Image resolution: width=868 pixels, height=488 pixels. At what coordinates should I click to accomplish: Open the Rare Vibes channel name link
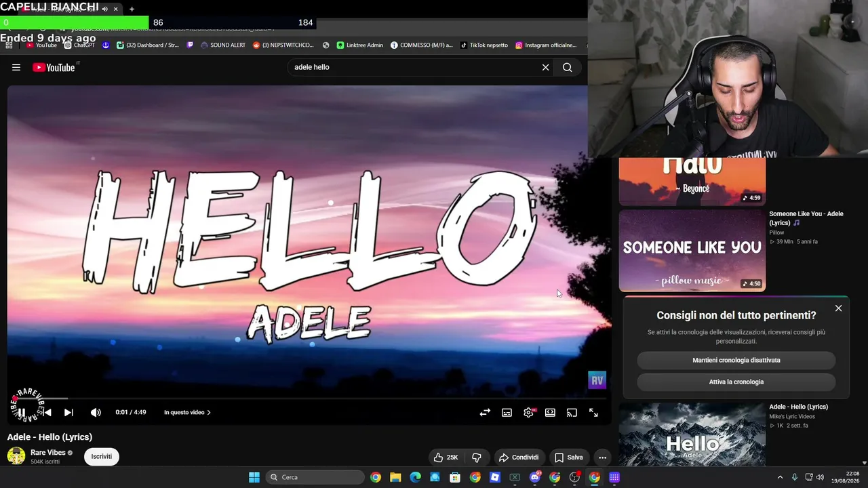(x=48, y=452)
